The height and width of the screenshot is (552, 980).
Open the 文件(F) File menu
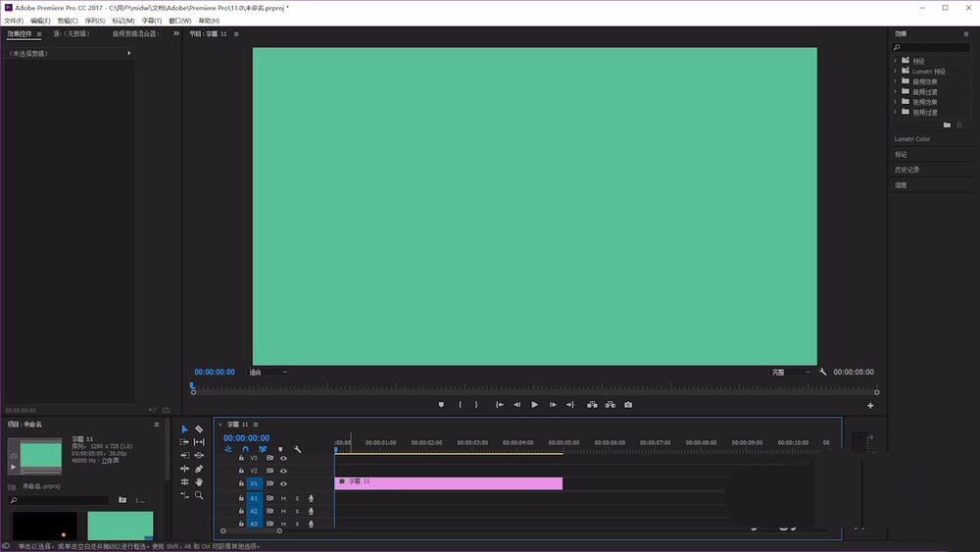point(14,21)
